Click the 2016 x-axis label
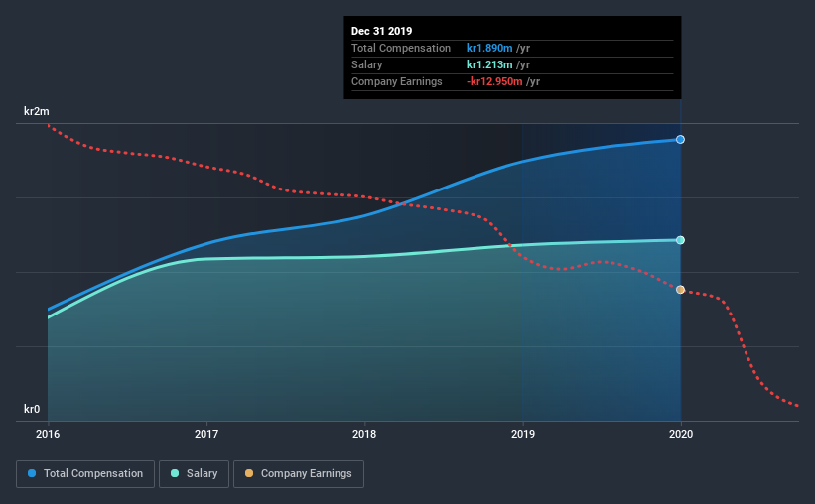Viewport: 815px width, 504px height. tap(48, 434)
